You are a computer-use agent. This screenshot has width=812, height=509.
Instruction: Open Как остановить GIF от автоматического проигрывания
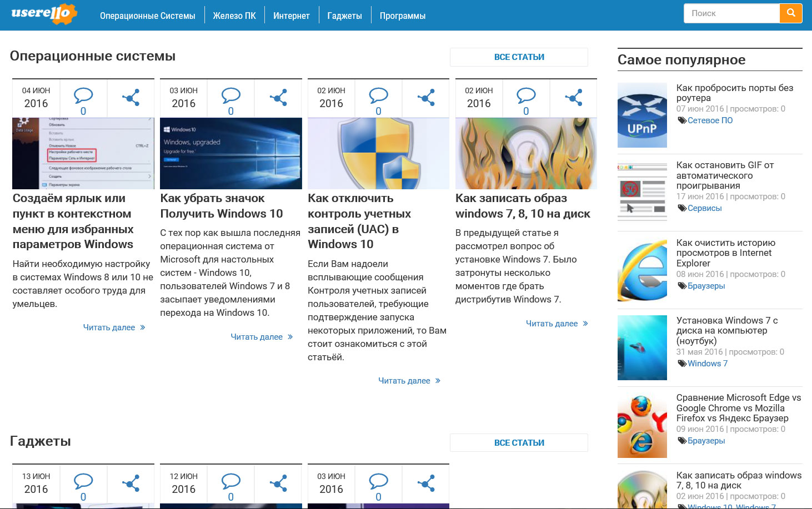725,175
